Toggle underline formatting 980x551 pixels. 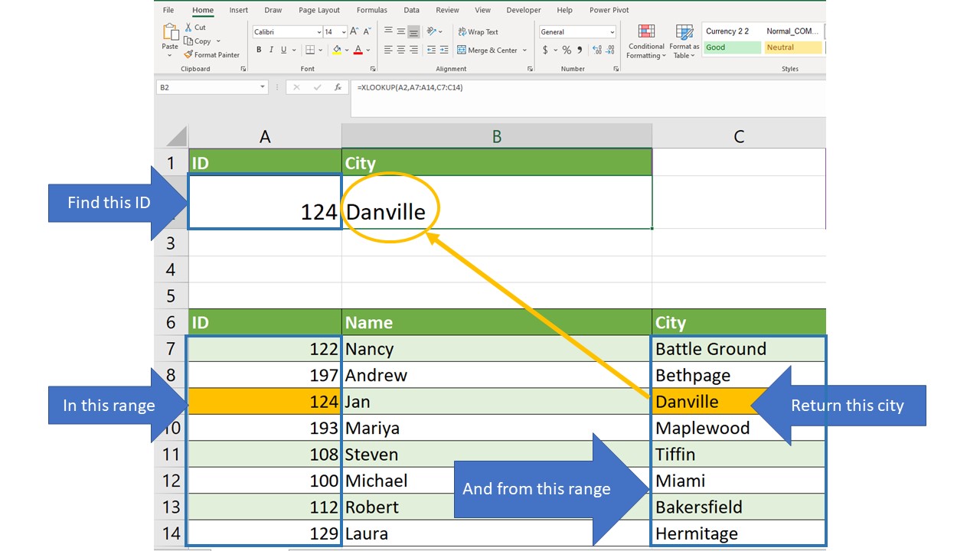click(x=283, y=50)
